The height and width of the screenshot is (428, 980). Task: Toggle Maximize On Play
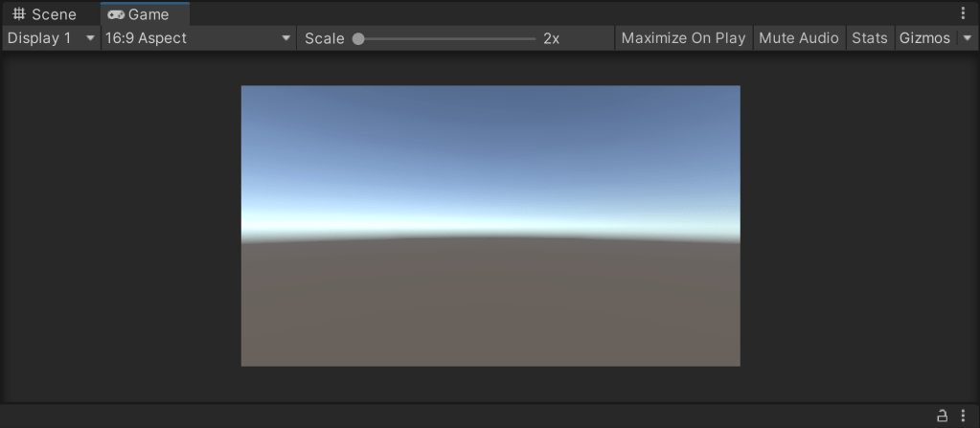(683, 38)
